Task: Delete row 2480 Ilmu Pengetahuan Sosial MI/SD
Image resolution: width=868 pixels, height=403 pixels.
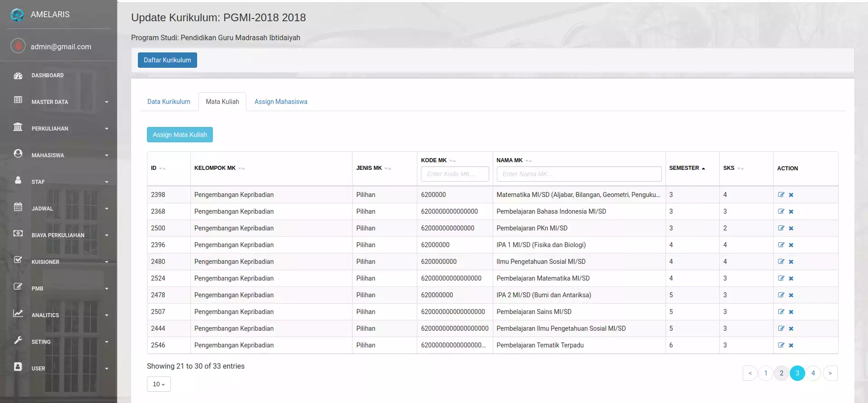Action: (x=791, y=262)
